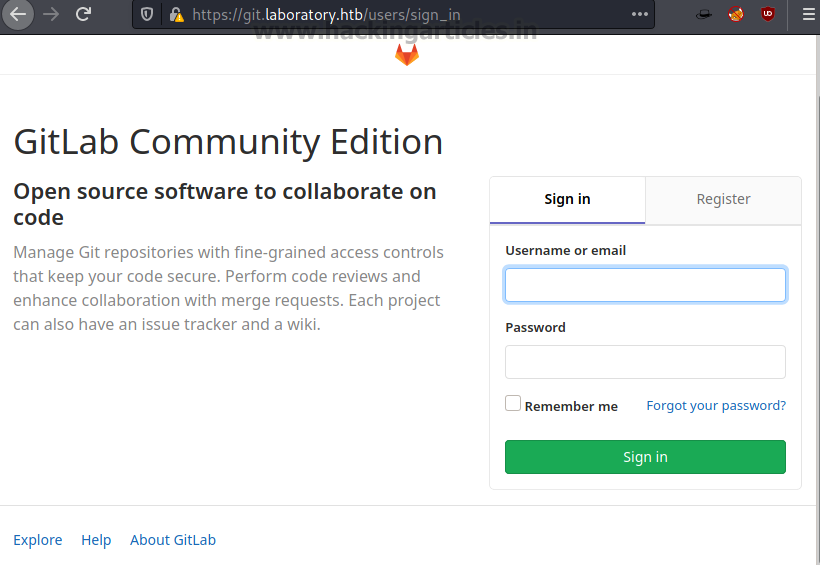This screenshot has width=820, height=565.
Task: Click the uBlock Origin extension icon
Action: (x=767, y=14)
